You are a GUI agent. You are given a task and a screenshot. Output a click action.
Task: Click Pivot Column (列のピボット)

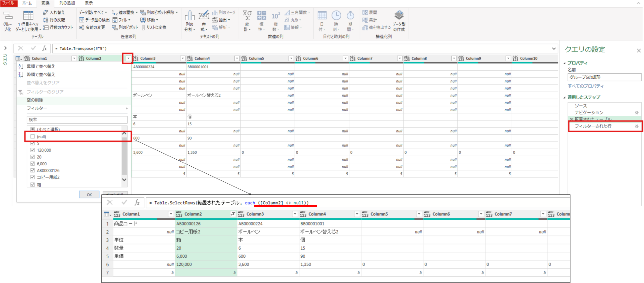pyautogui.click(x=125, y=27)
